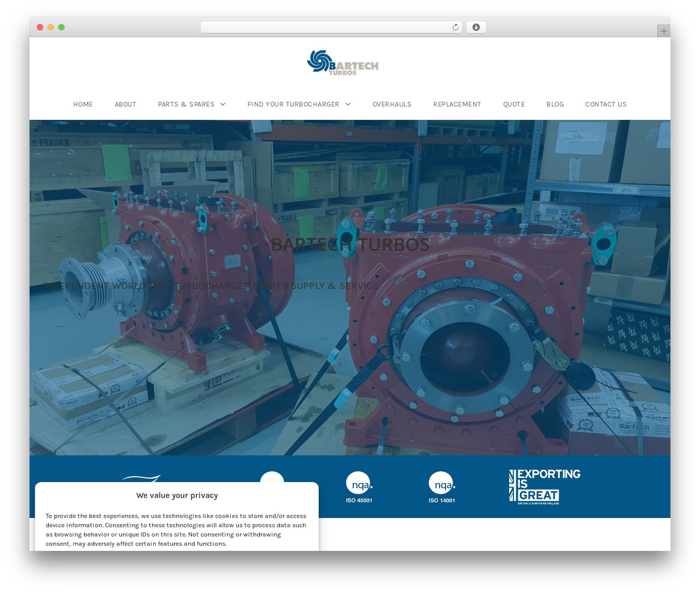Navigate to the Overhauls page
The width and height of the screenshot is (700, 593).
pos(392,104)
